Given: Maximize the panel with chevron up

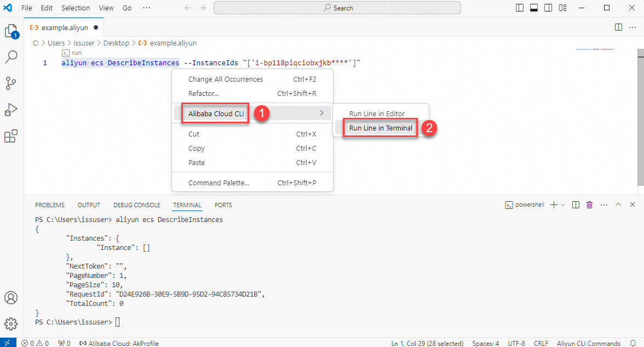Looking at the screenshot, I should pyautogui.click(x=618, y=205).
